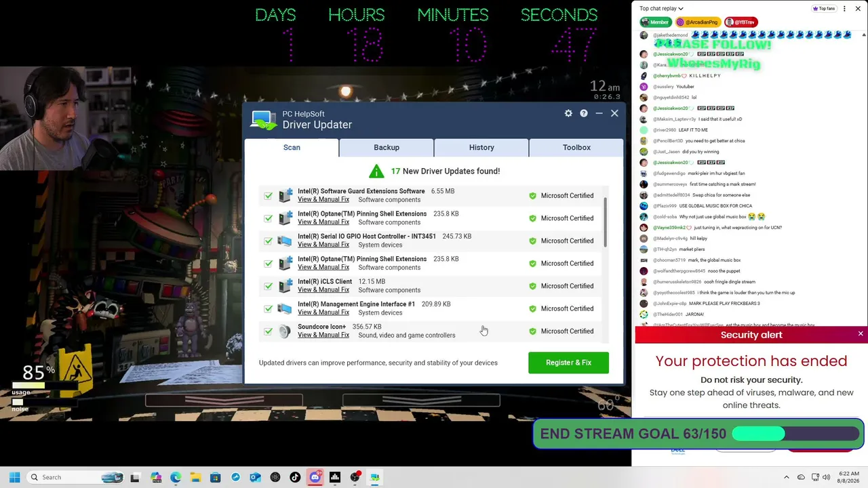Screen dimensions: 868x488
Task: Click the end stream goal progress bar
Action: pos(796,434)
